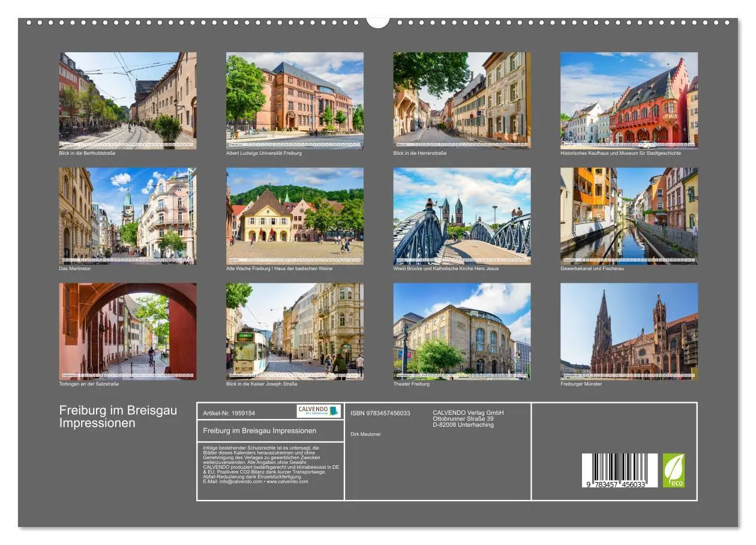
Task: Click the mini calendar strip under Bertholdstraße photo
Action: (127, 143)
